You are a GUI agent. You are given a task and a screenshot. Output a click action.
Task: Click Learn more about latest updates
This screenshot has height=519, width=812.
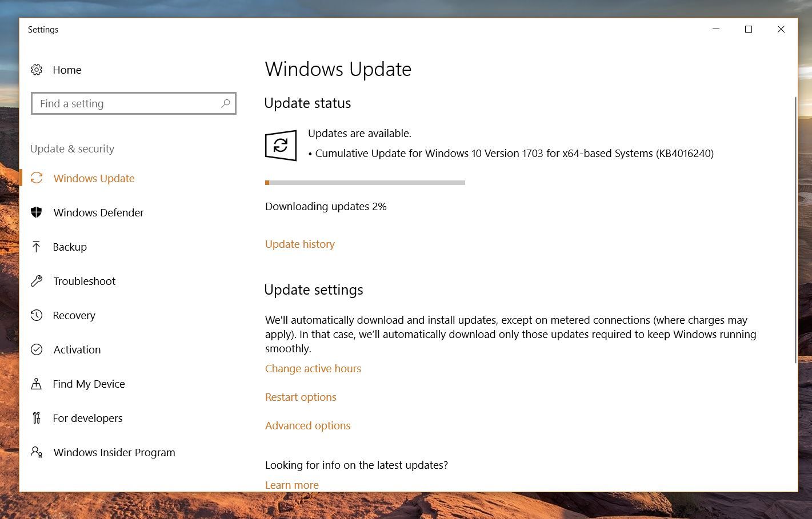coord(291,485)
